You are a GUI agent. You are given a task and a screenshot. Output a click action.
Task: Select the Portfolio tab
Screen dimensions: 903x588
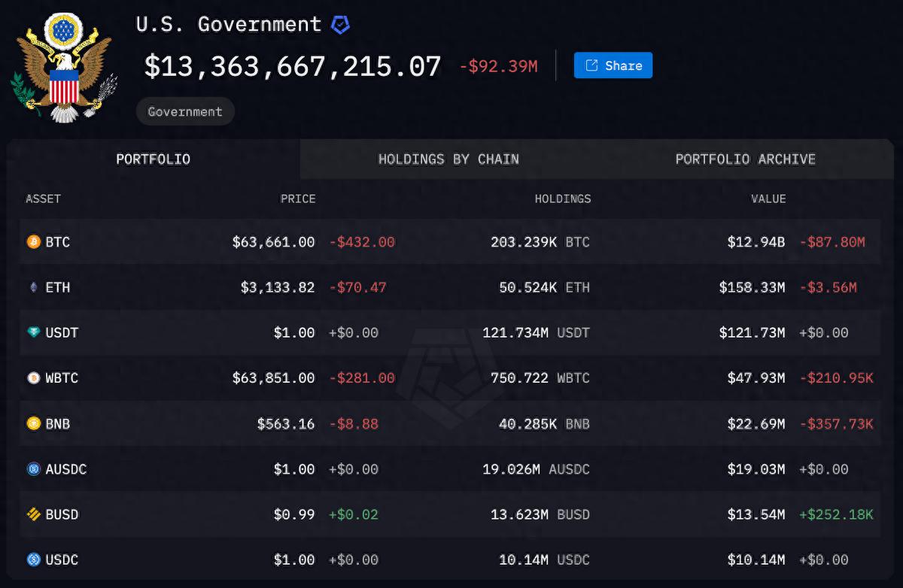[153, 159]
